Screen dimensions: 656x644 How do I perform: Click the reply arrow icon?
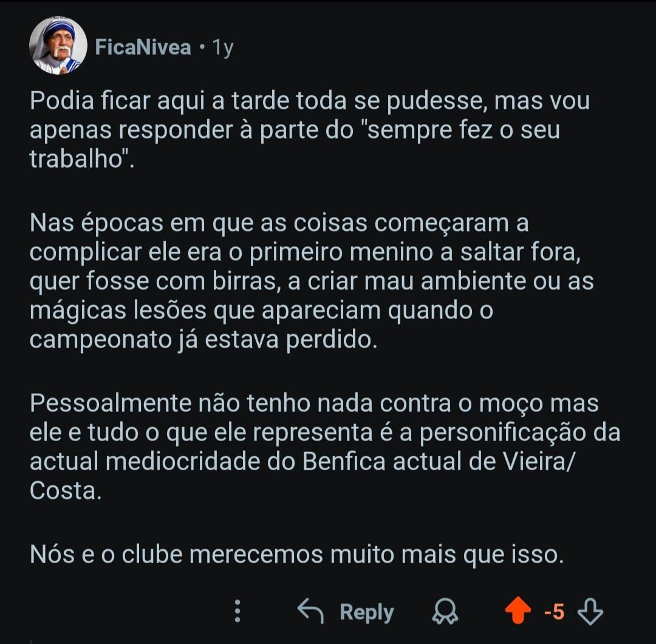(310, 611)
